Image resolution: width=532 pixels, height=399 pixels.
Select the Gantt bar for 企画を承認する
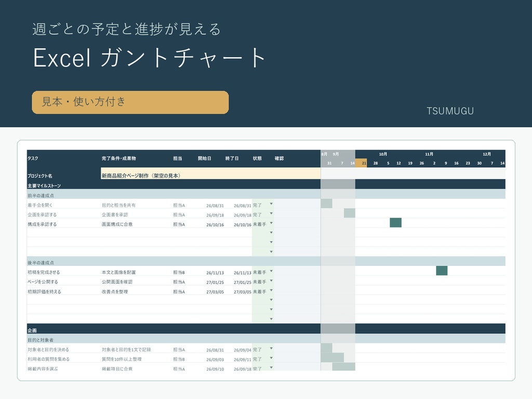(350, 213)
